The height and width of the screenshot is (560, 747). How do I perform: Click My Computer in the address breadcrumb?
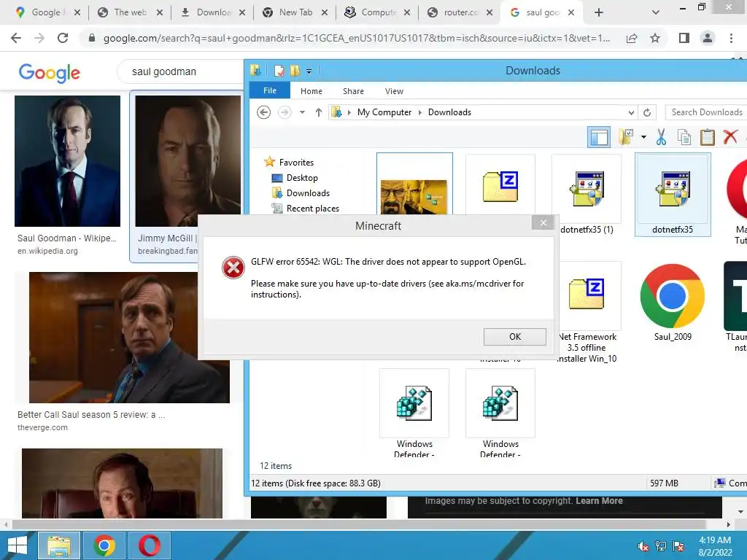click(x=384, y=112)
